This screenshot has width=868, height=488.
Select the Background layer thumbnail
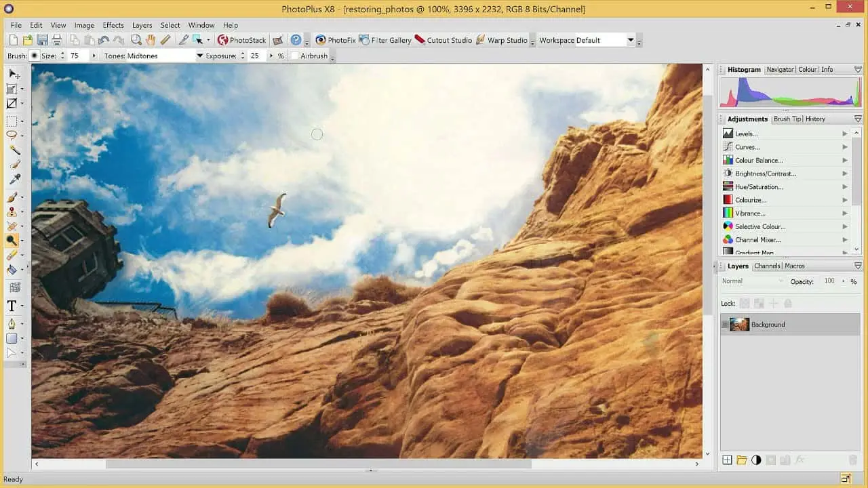click(x=739, y=325)
